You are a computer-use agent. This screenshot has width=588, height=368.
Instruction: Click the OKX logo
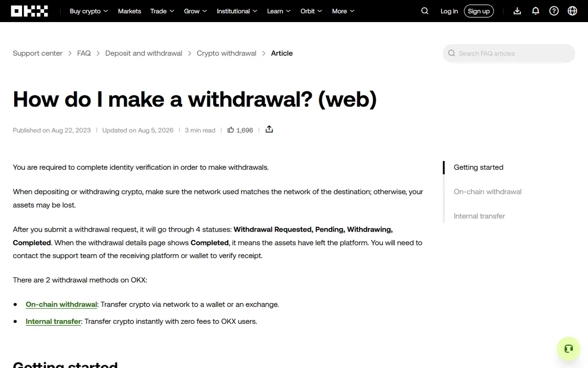[29, 11]
